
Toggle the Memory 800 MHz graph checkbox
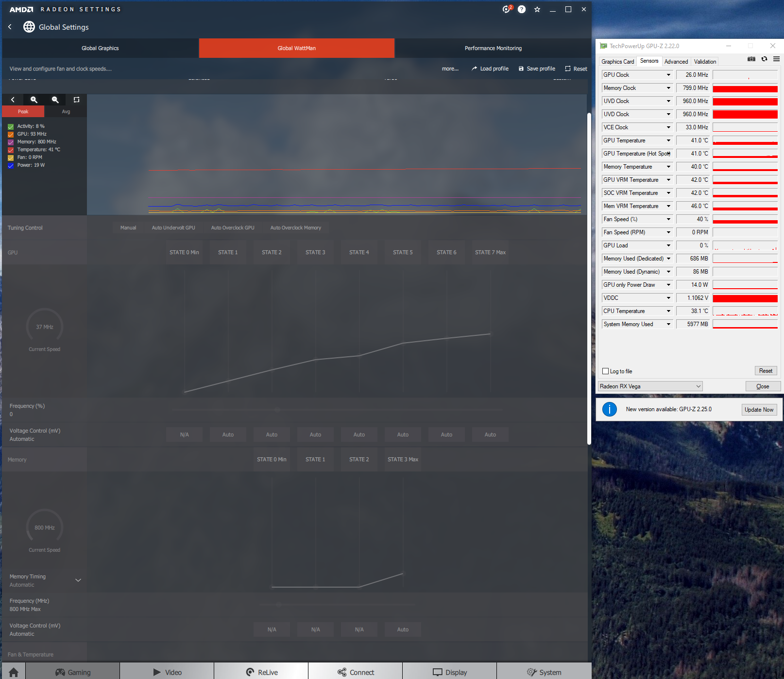coord(11,142)
